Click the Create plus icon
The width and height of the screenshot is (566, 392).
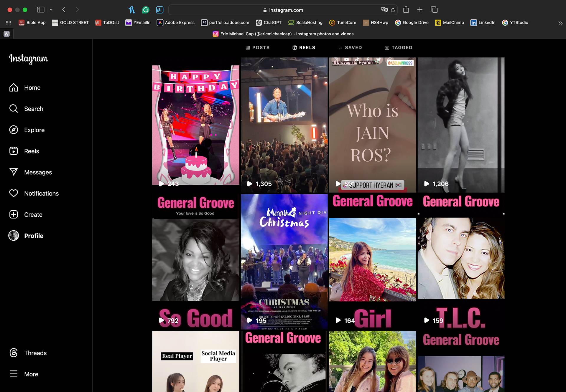coord(14,214)
